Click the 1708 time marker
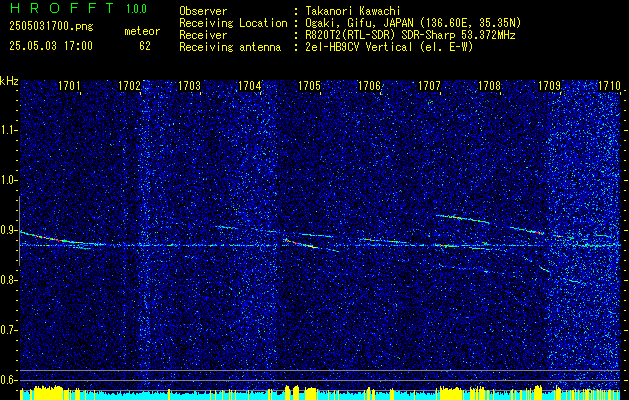Viewport: 629px width, 400px height. [x=489, y=86]
